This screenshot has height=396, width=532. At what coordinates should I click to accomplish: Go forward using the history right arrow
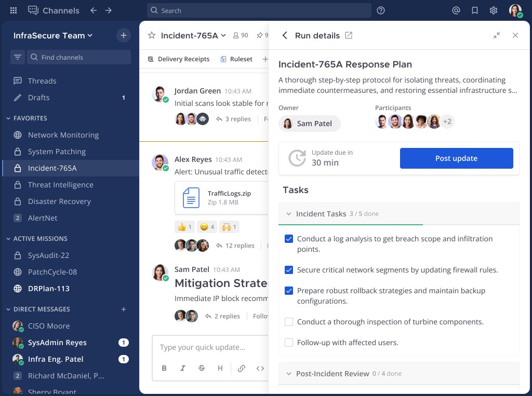tap(109, 10)
